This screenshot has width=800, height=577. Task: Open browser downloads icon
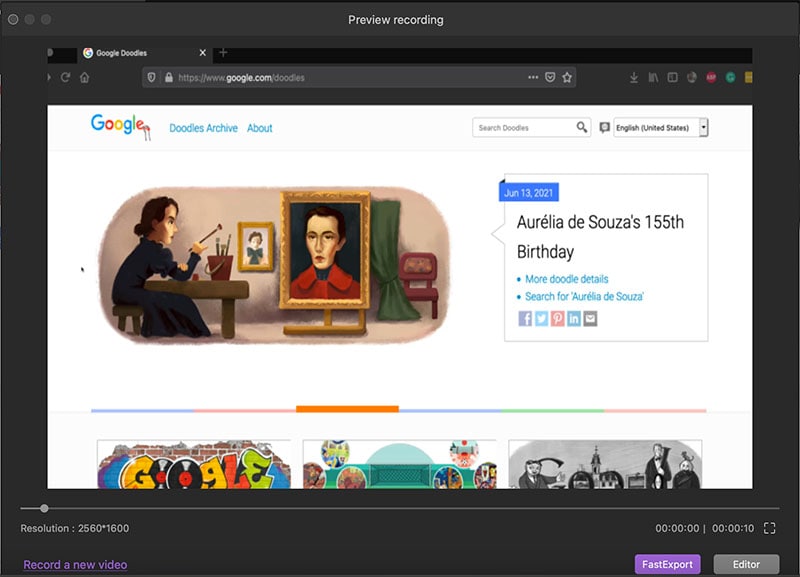click(634, 78)
